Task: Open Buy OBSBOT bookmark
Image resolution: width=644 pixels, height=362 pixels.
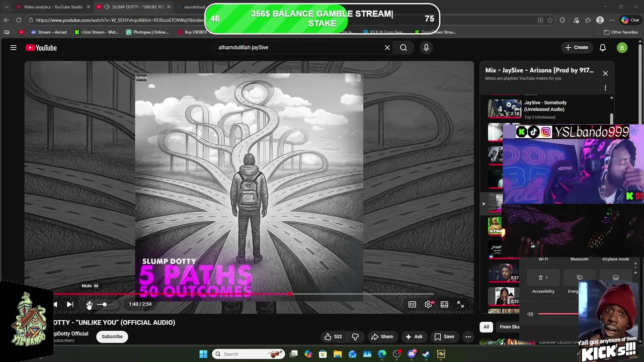Action: [x=193, y=32]
